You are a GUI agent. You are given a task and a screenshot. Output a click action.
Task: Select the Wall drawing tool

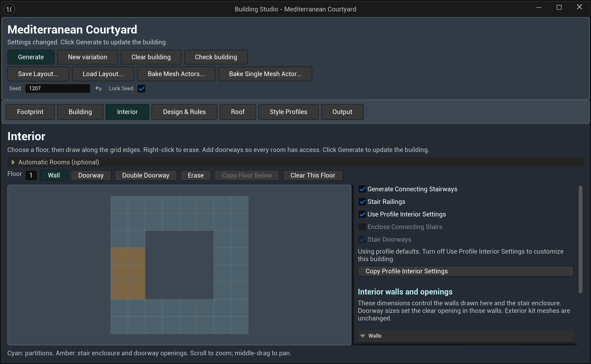(54, 175)
